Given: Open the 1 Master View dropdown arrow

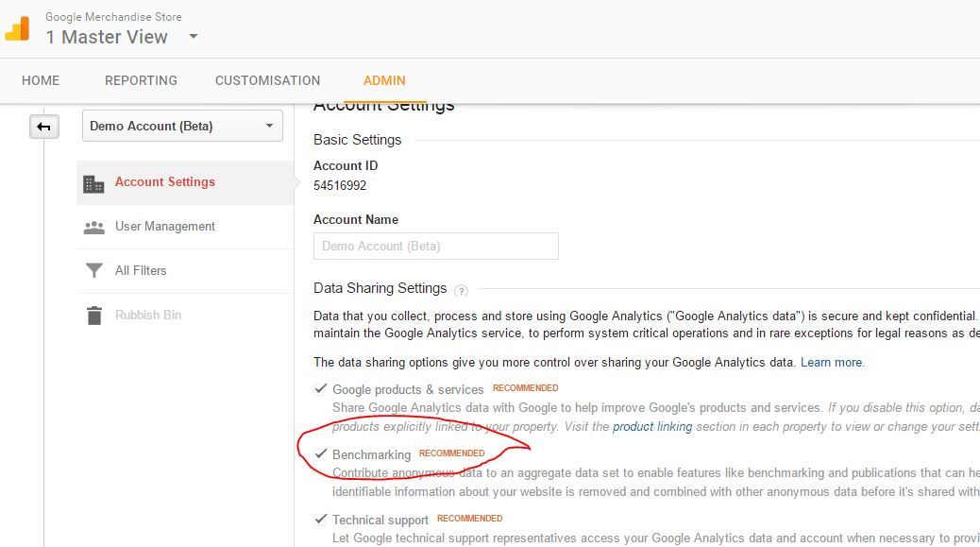Looking at the screenshot, I should coord(194,37).
